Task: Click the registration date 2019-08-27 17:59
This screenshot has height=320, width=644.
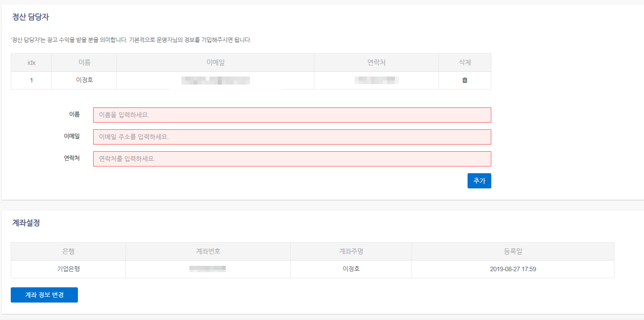Action: 513,269
